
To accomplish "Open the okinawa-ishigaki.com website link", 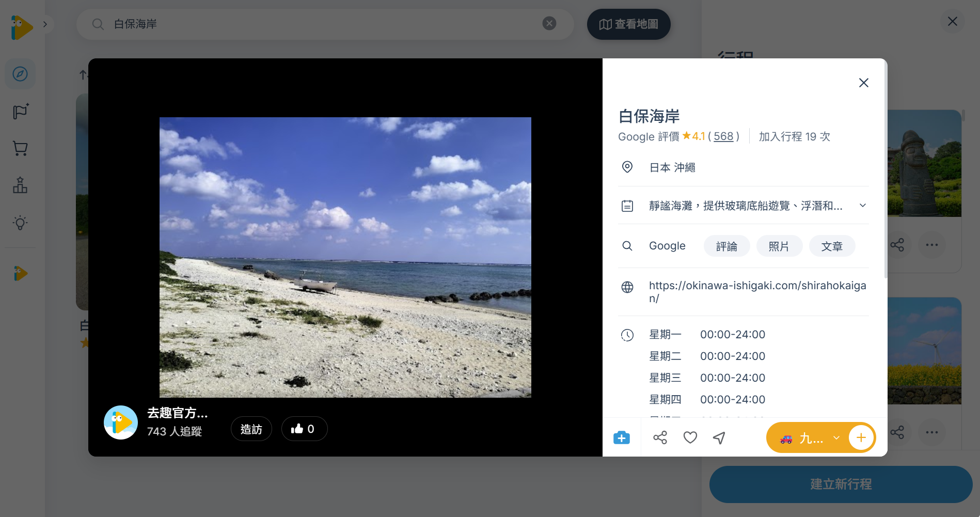I will click(757, 292).
